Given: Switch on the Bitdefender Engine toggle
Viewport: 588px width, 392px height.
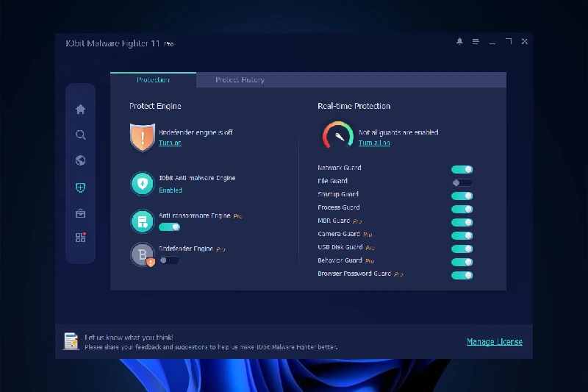Looking at the screenshot, I should pos(169,260).
